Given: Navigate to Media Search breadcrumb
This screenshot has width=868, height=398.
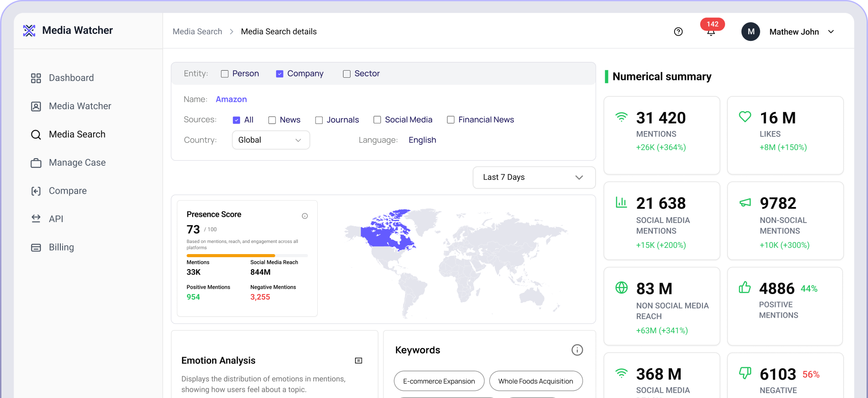Looking at the screenshot, I should point(197,32).
